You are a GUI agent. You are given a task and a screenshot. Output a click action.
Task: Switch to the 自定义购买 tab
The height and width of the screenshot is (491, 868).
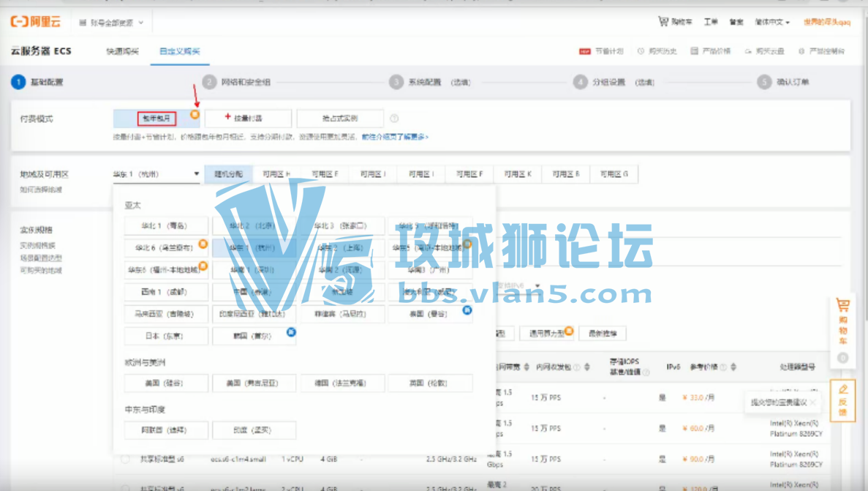pos(179,51)
